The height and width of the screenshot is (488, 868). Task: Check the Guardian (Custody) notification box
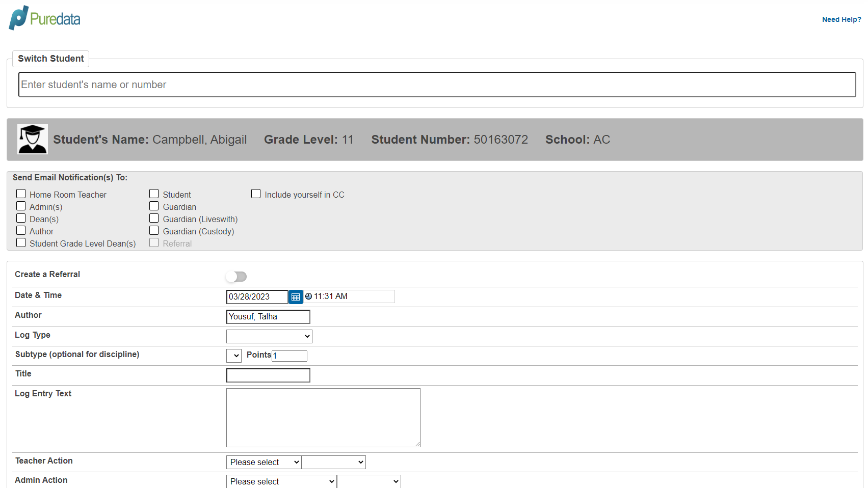click(154, 230)
